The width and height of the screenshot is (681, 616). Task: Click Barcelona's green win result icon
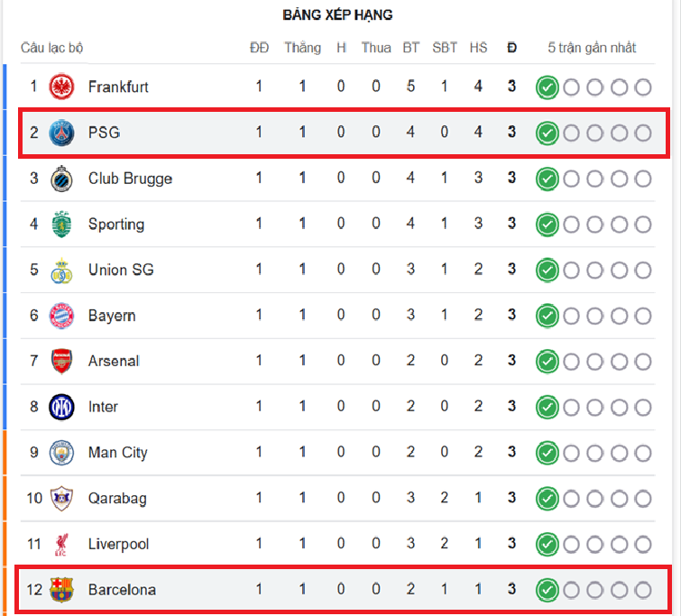(546, 590)
